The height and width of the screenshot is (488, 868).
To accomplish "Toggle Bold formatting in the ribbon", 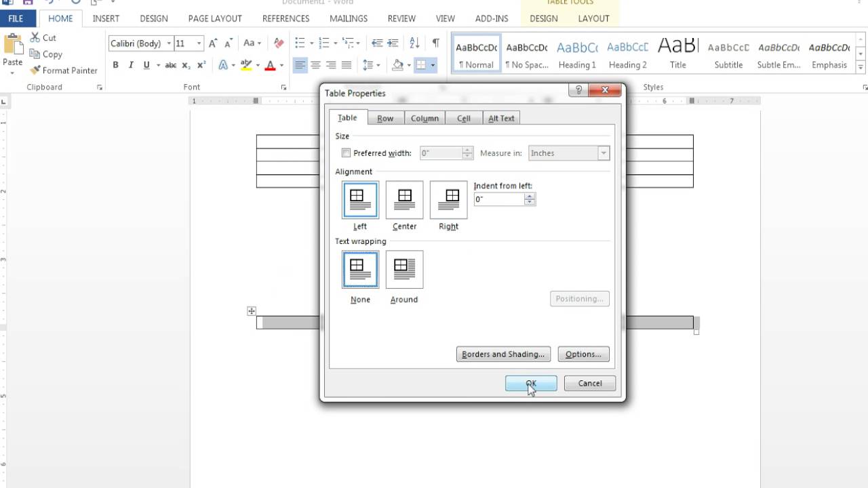I will [115, 65].
